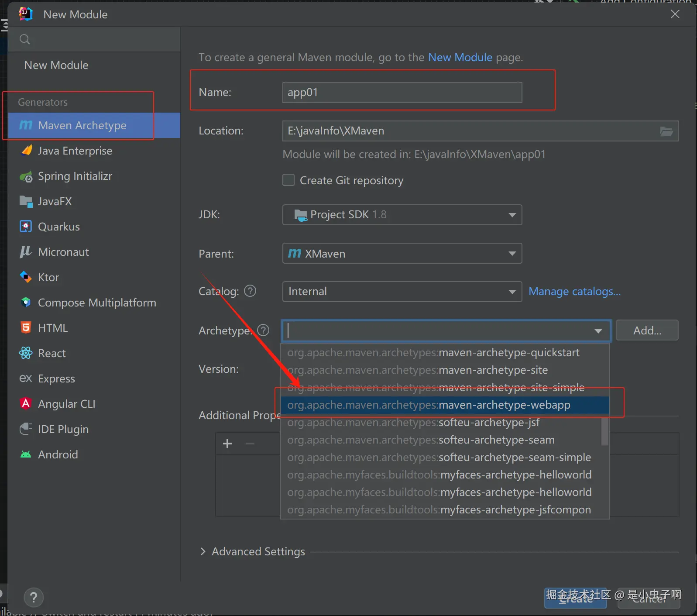Select the Java Enterprise generator
Image resolution: width=697 pixels, height=616 pixels.
click(94, 151)
